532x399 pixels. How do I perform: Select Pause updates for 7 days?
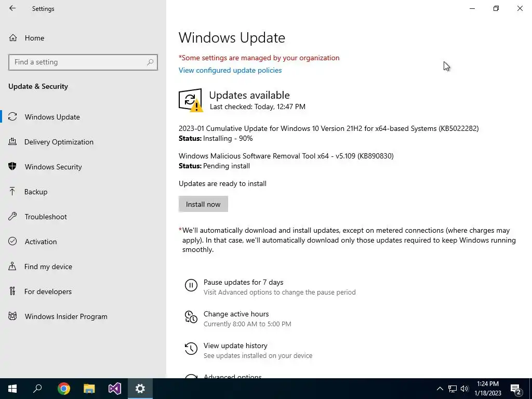[x=243, y=282]
